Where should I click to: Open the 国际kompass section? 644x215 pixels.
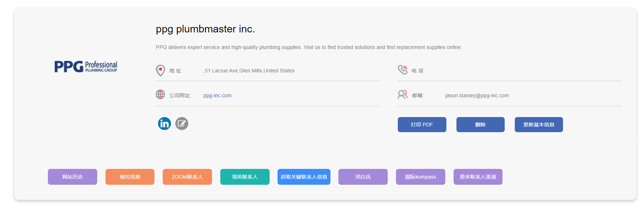tap(420, 177)
